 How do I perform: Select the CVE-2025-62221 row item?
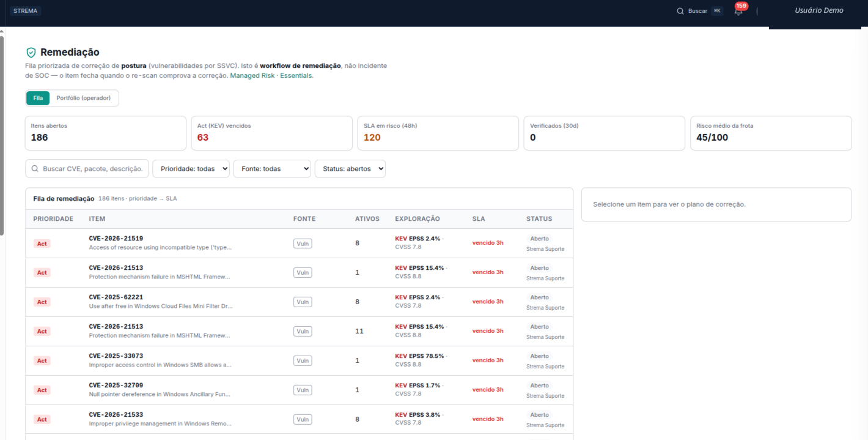[300, 302]
